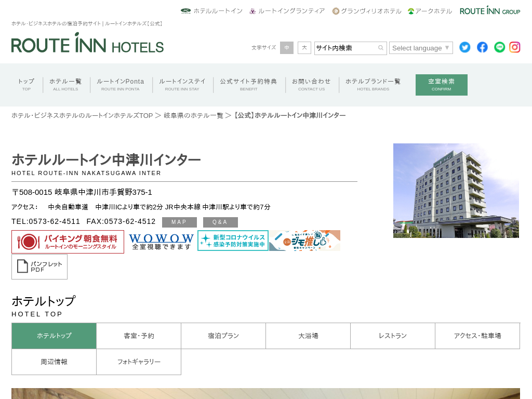
Task: Open the トップ TOP menu item
Action: tap(26, 85)
